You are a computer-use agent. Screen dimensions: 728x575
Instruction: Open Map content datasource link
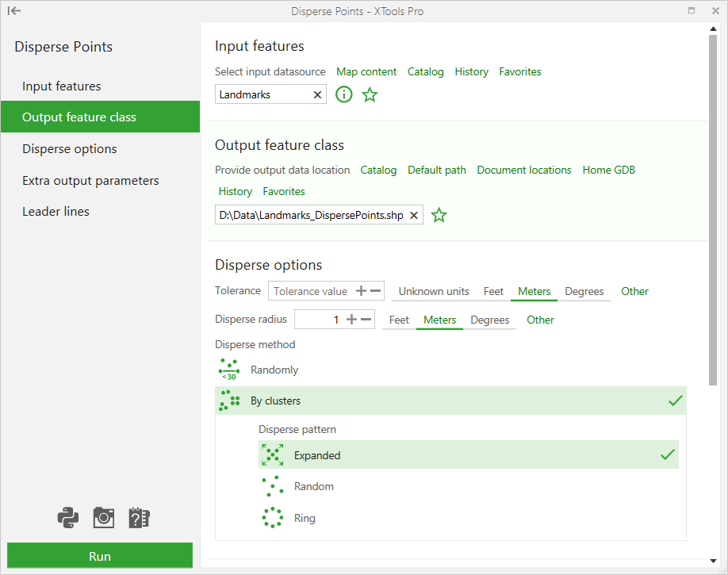click(366, 71)
